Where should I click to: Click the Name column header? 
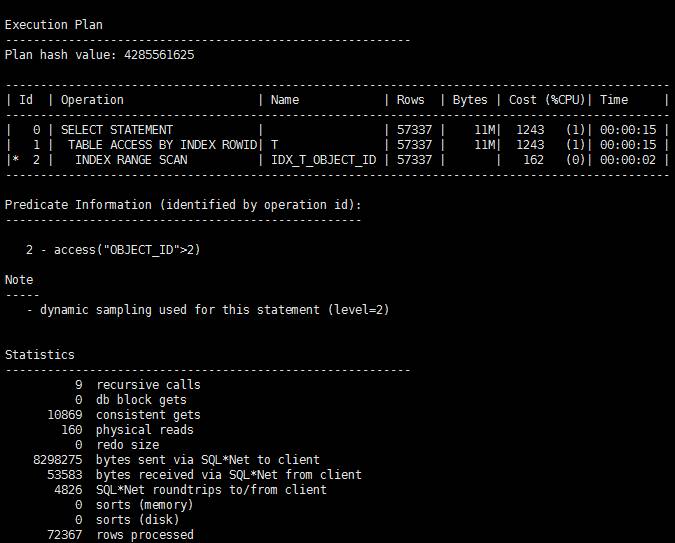pyautogui.click(x=285, y=100)
